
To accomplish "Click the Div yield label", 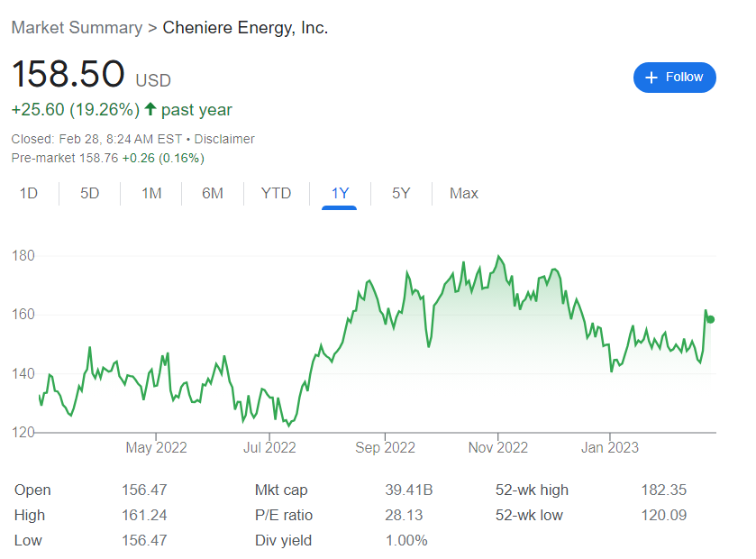I will tap(283, 541).
